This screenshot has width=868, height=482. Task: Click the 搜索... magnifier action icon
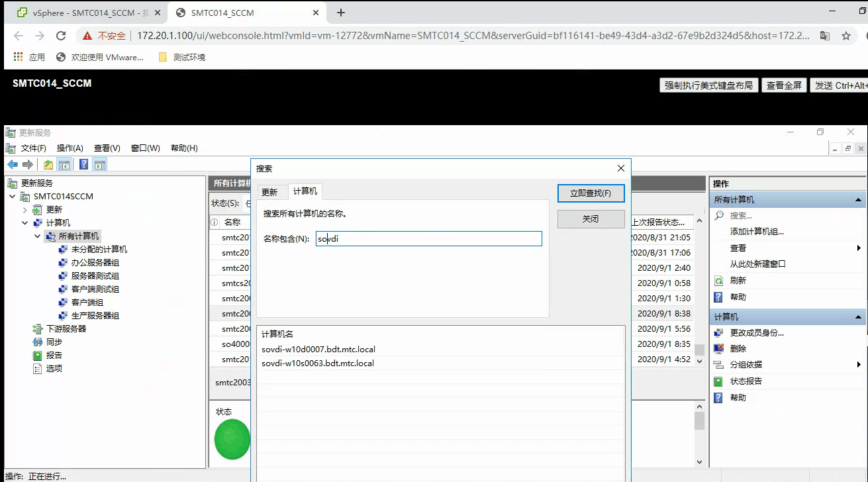pyautogui.click(x=719, y=215)
